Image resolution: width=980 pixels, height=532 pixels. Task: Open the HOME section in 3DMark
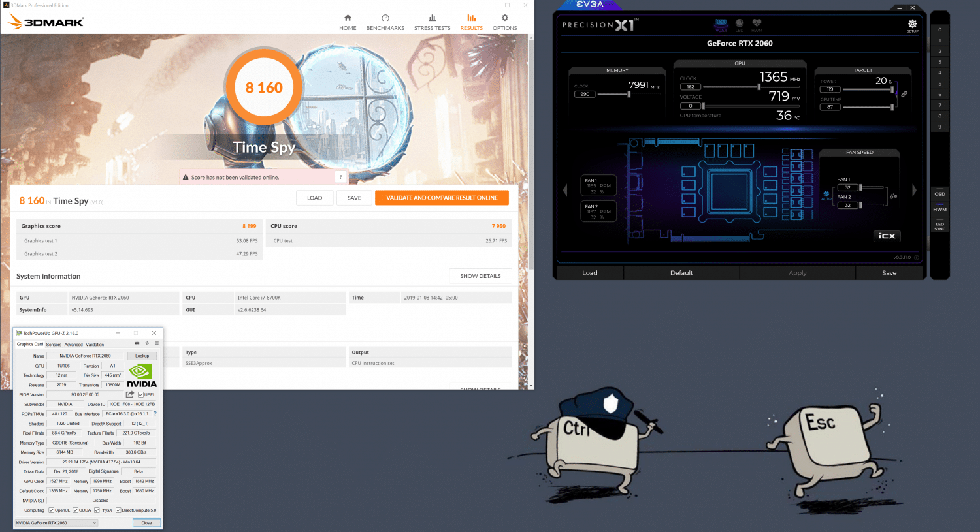click(348, 22)
